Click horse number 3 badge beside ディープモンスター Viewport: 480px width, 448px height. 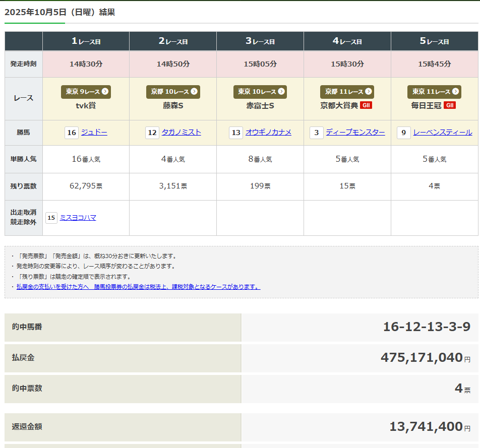click(316, 133)
